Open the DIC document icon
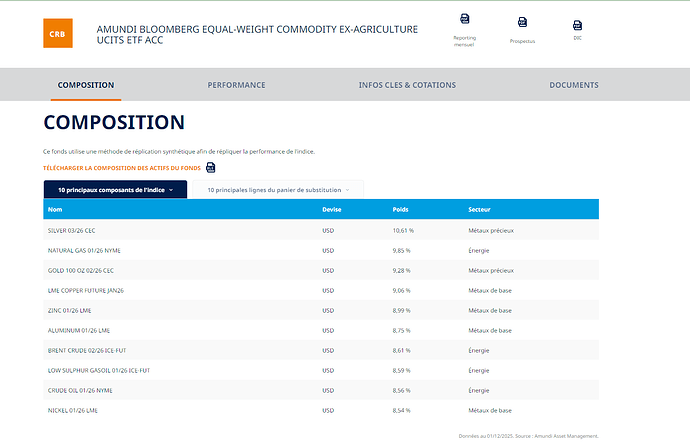Image resolution: width=690 pixels, height=447 pixels. tap(577, 25)
